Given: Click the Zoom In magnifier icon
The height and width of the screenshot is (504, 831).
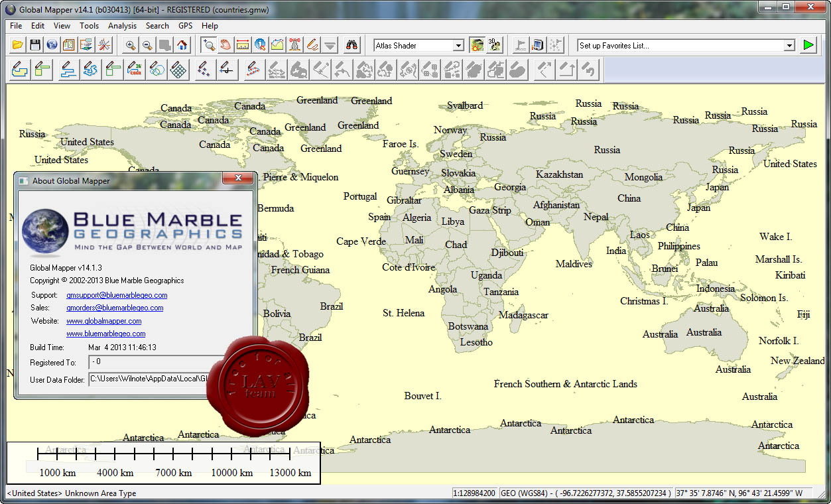Looking at the screenshot, I should 131,45.
